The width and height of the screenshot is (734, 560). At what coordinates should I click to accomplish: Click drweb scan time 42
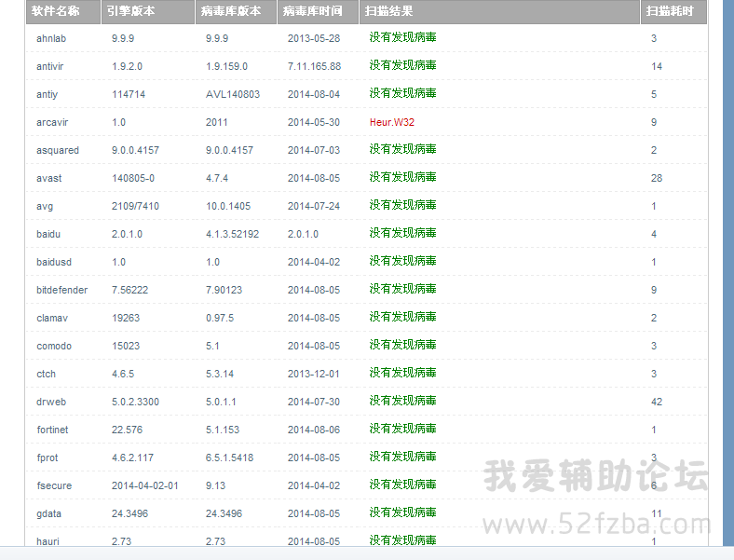click(657, 403)
